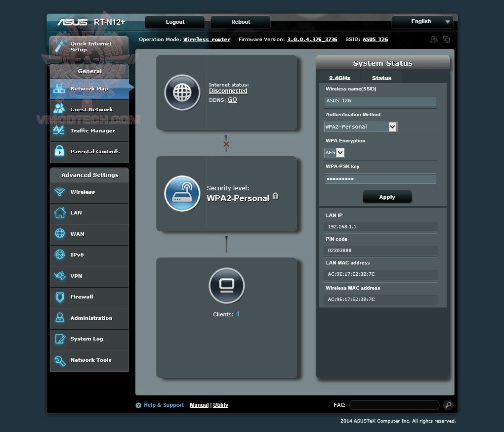Click the Reboot button
Viewport: 504px width, 432px height.
point(241,22)
